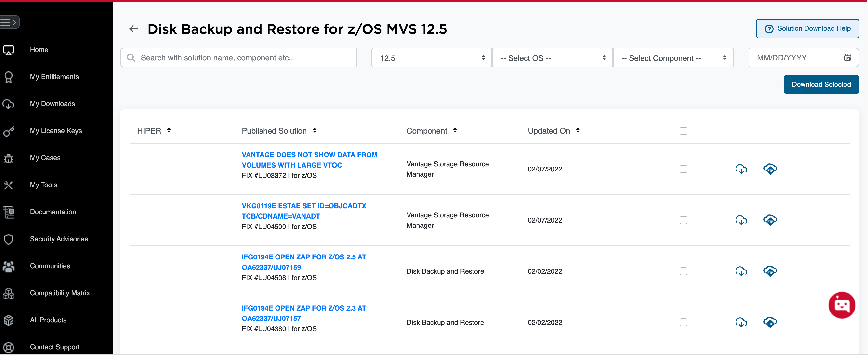868x355 pixels.
Task: Check the box for FIX #LU04380 row
Action: point(683,323)
